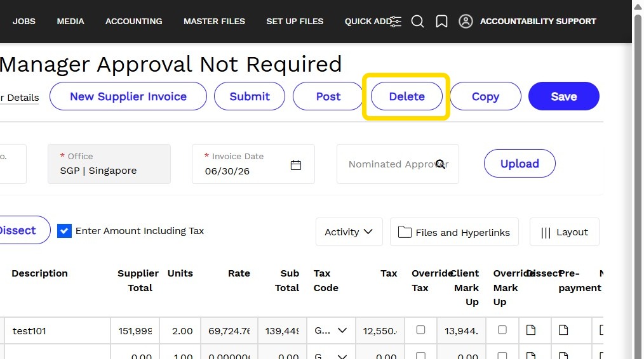644x359 pixels.
Task: Open the SET UP FILES menu
Action: 295,22
